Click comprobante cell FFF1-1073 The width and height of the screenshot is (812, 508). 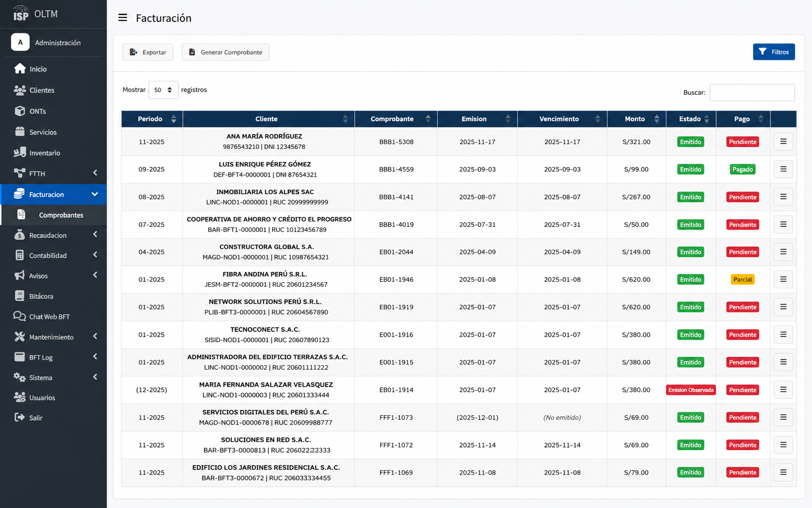pos(396,417)
